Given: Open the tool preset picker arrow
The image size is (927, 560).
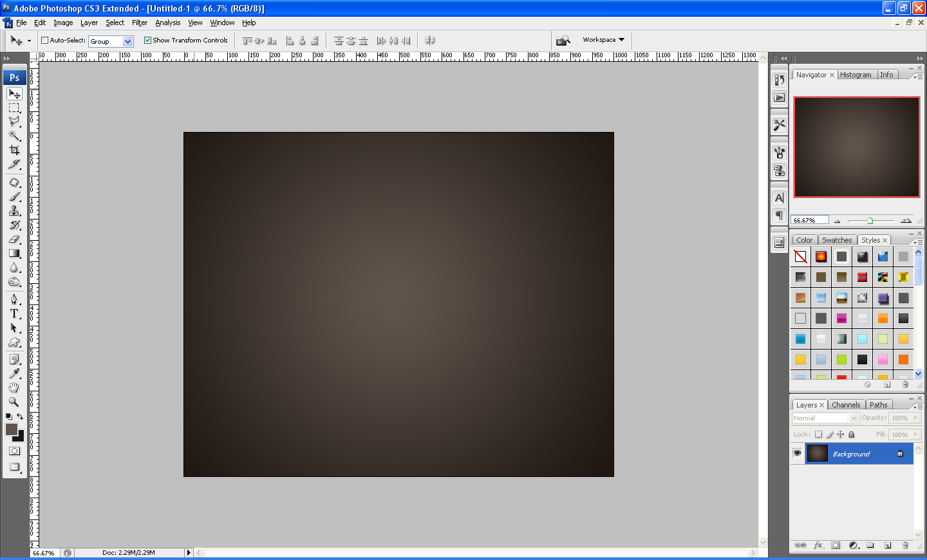Looking at the screenshot, I should [x=29, y=41].
